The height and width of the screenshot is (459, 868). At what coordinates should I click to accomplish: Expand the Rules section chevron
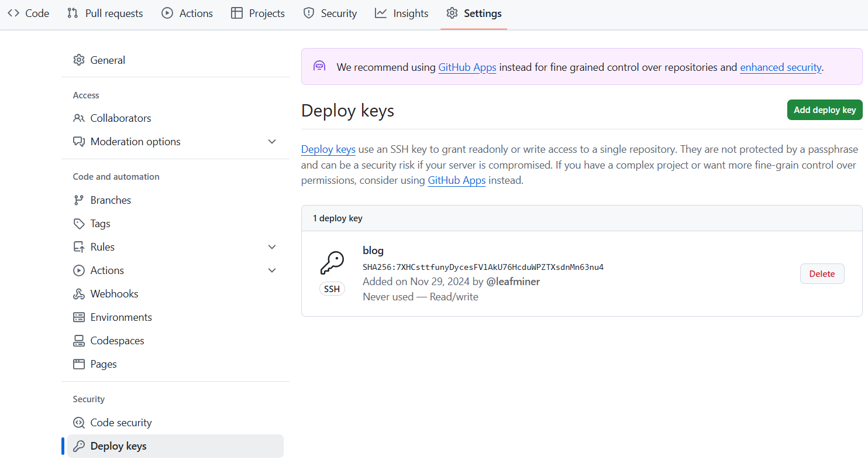click(271, 247)
